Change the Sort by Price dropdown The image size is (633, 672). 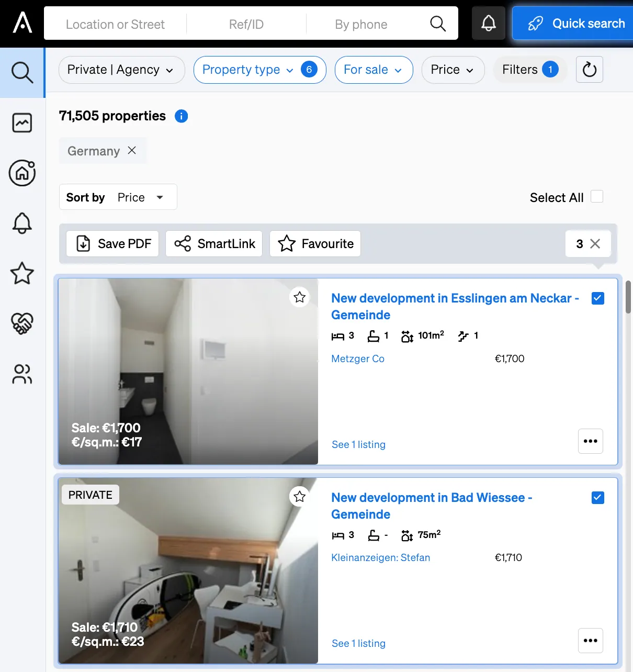[118, 197]
